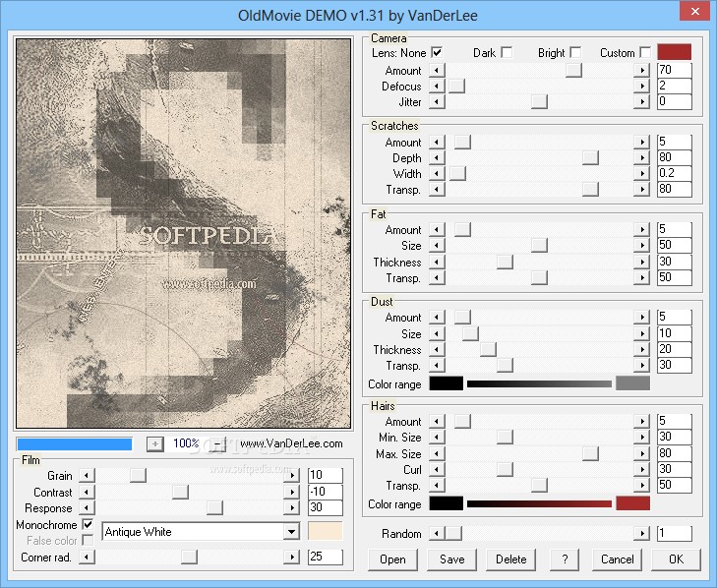Enable the Bright lens checkbox

[575, 52]
